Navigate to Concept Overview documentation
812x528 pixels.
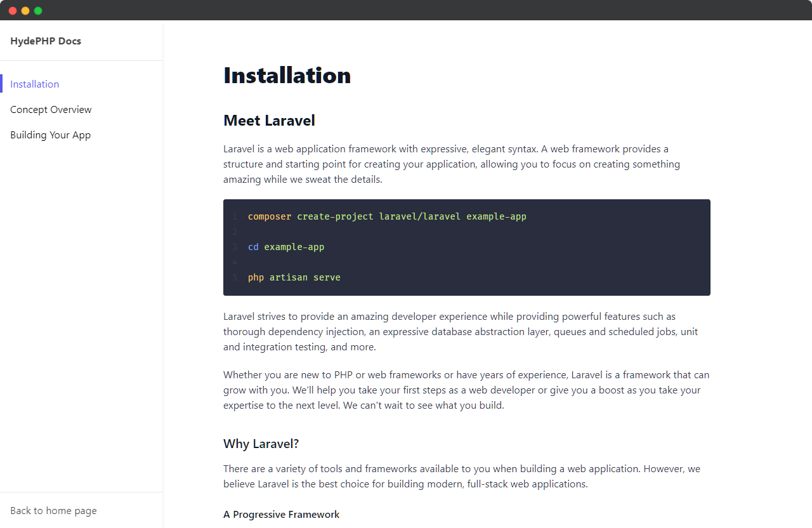[x=51, y=109]
